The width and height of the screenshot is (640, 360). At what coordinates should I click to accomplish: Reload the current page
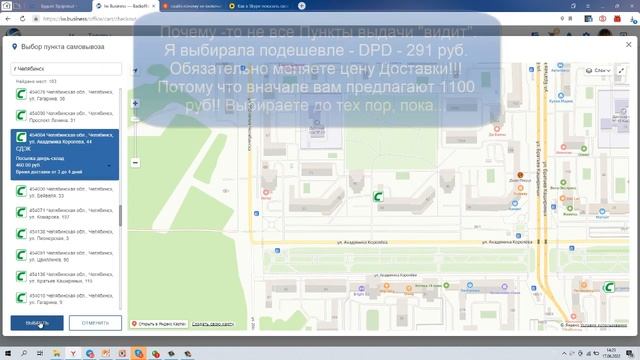[x=22, y=19]
